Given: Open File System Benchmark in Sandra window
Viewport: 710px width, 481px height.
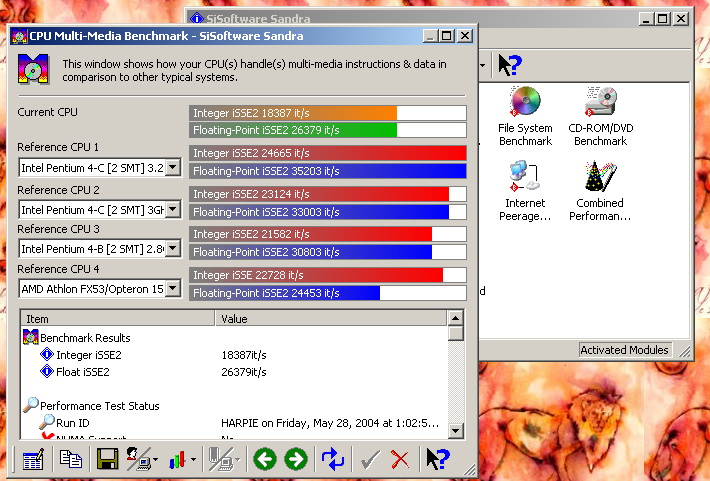Looking at the screenshot, I should tap(525, 116).
